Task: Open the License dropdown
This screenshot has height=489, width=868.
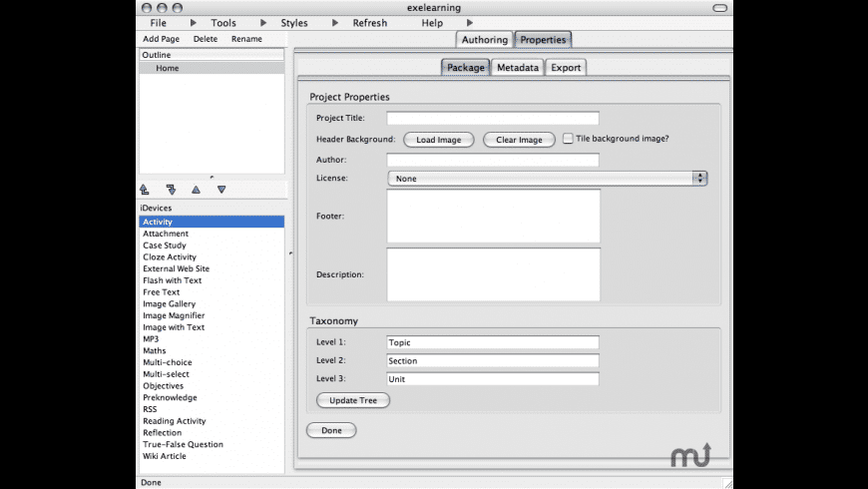Action: click(548, 179)
